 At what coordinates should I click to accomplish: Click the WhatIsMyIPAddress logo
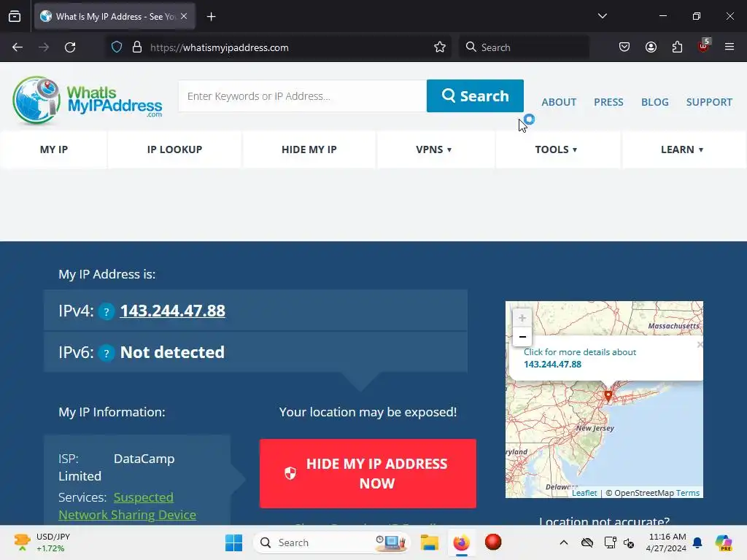pos(88,100)
